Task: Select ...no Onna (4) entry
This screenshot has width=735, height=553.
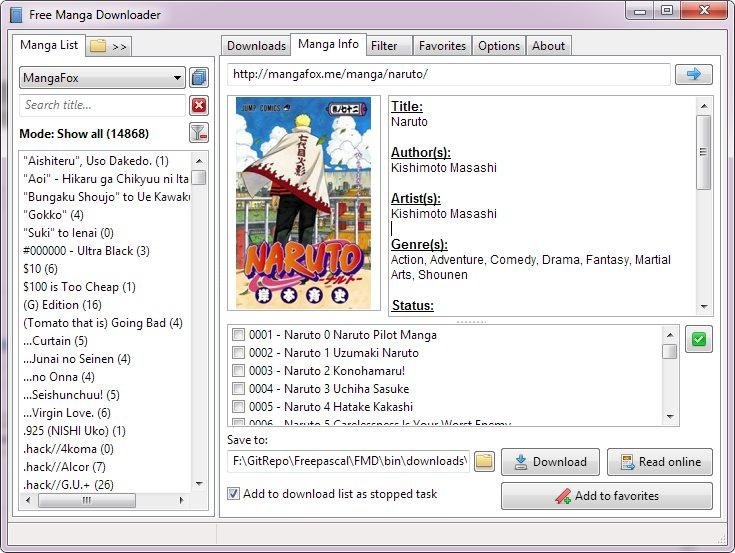Action: pyautogui.click(x=59, y=377)
